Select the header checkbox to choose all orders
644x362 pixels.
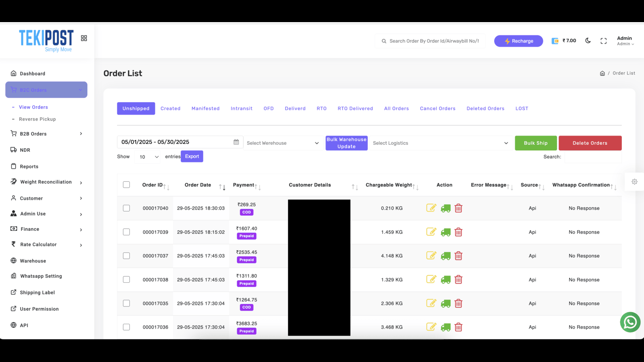coord(126,185)
